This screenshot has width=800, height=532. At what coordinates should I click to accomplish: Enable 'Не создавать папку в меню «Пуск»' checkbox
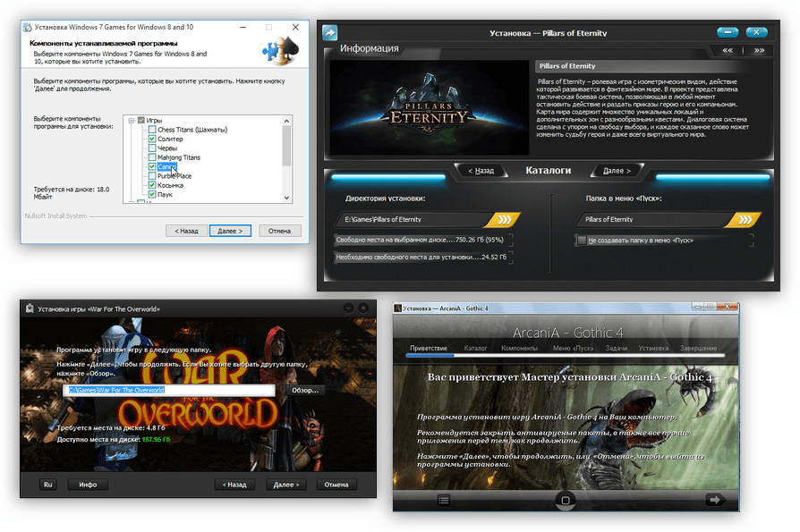click(582, 241)
